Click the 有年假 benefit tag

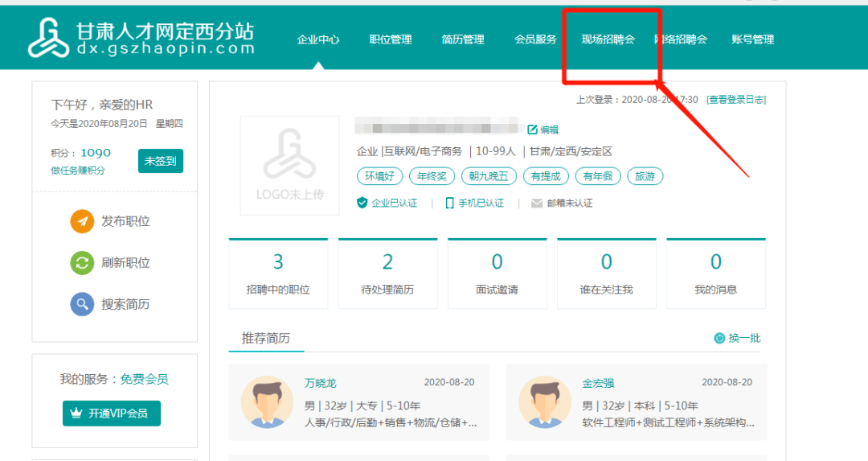tap(598, 176)
